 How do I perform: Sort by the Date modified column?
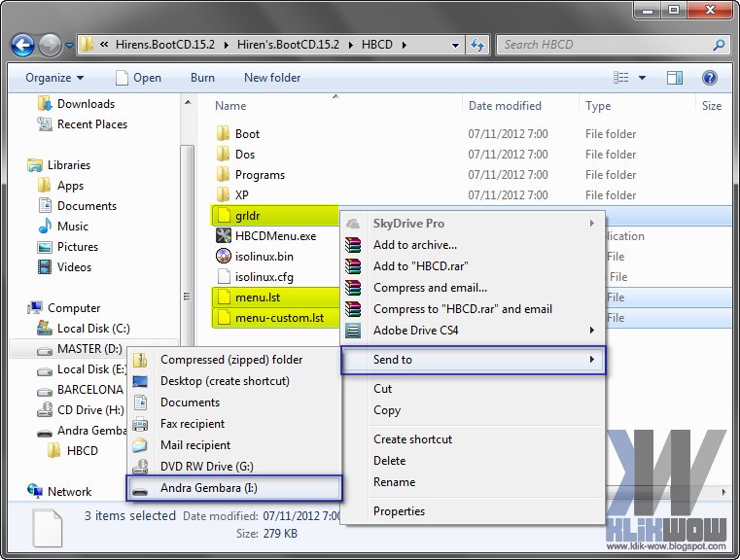click(505, 106)
